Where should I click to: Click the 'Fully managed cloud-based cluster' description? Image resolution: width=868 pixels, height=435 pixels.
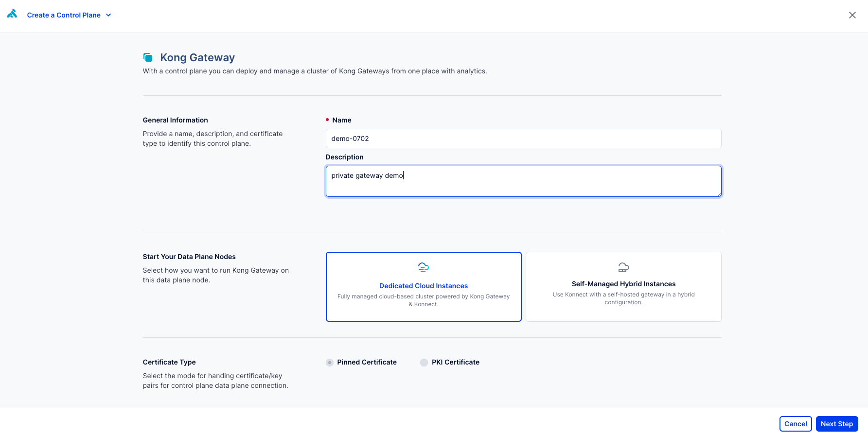(x=424, y=300)
